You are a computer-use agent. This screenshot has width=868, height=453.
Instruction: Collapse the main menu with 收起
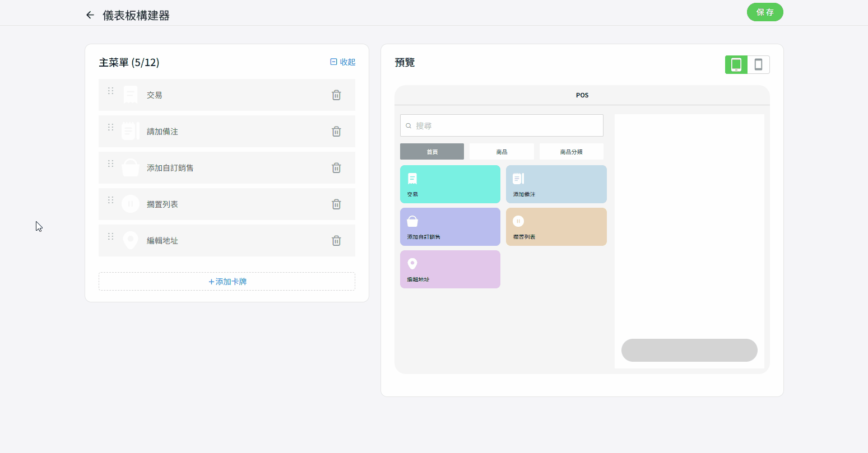click(342, 62)
